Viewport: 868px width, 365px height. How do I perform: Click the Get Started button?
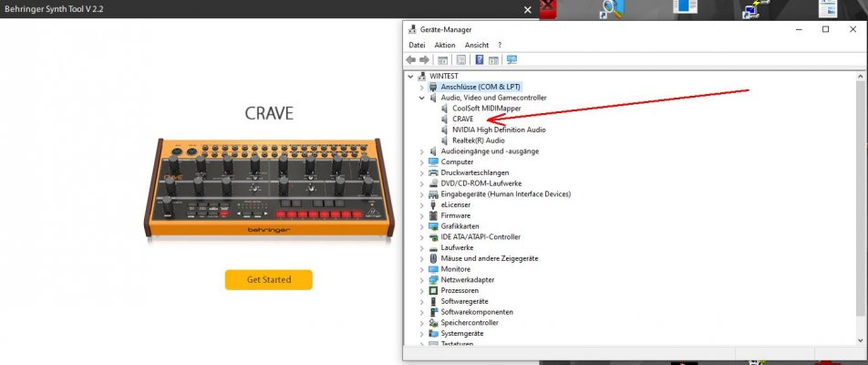(268, 280)
